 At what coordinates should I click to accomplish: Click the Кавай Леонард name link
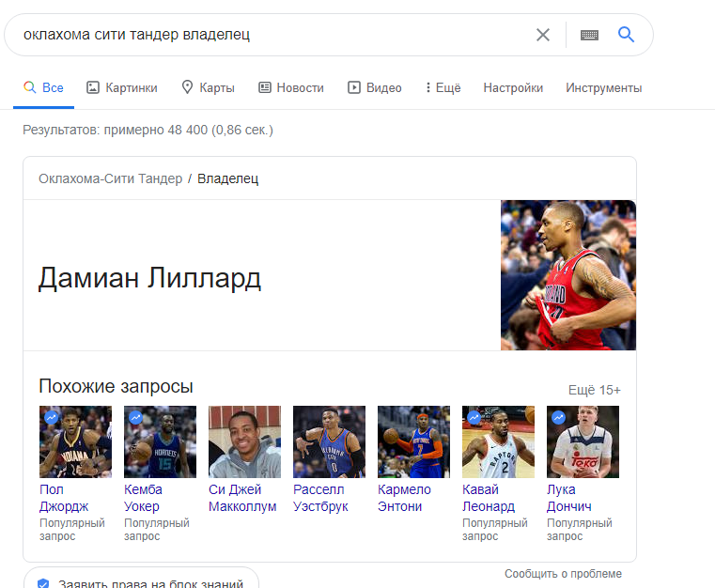pyautogui.click(x=489, y=498)
